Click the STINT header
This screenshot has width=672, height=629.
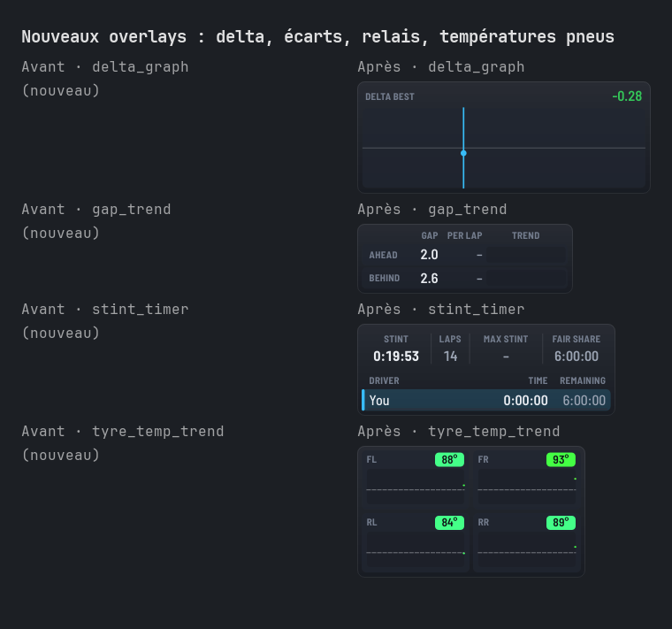click(396, 339)
